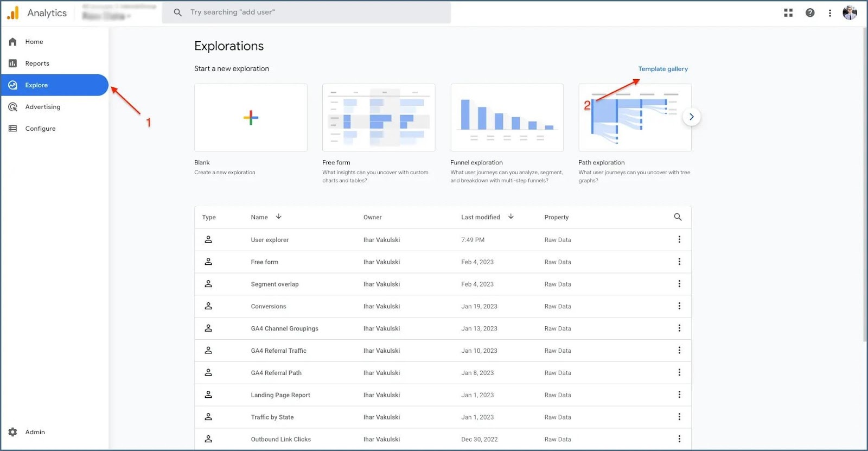This screenshot has width=868, height=451.
Task: Sort by Name column arrow
Action: tap(279, 217)
